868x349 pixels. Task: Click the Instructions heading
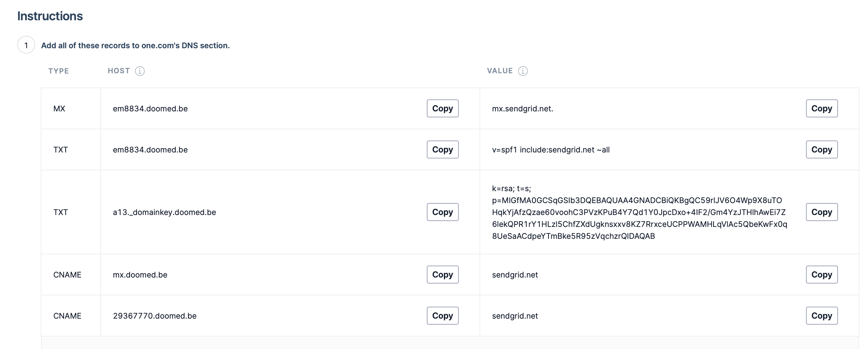(x=50, y=16)
